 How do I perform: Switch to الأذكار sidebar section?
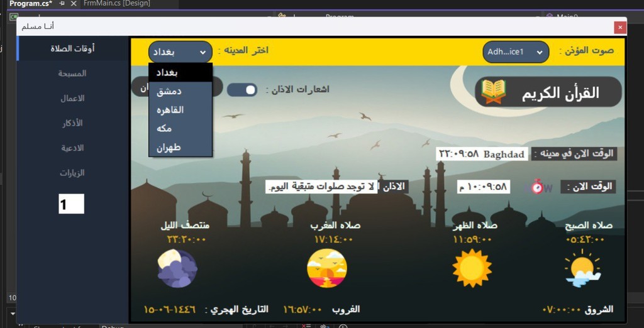point(73,123)
